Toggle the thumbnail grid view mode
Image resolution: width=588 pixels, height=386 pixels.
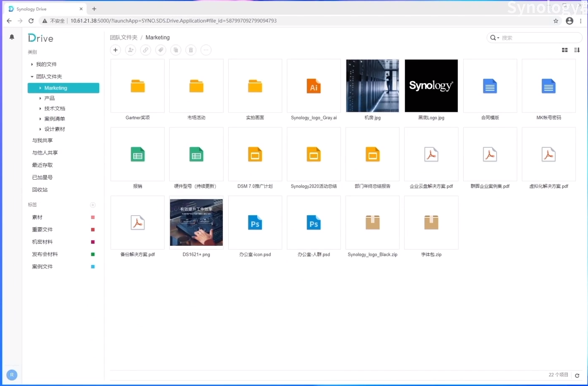click(x=565, y=50)
